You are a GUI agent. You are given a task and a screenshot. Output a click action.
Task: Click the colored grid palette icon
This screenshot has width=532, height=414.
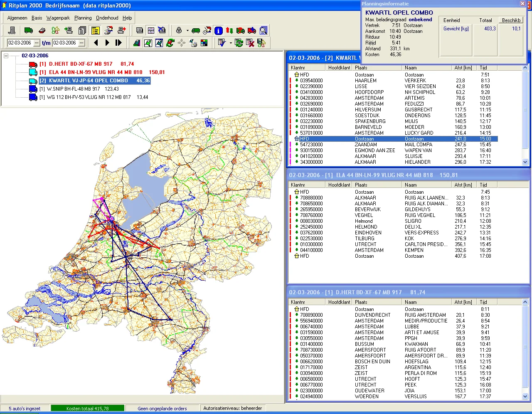(x=204, y=43)
